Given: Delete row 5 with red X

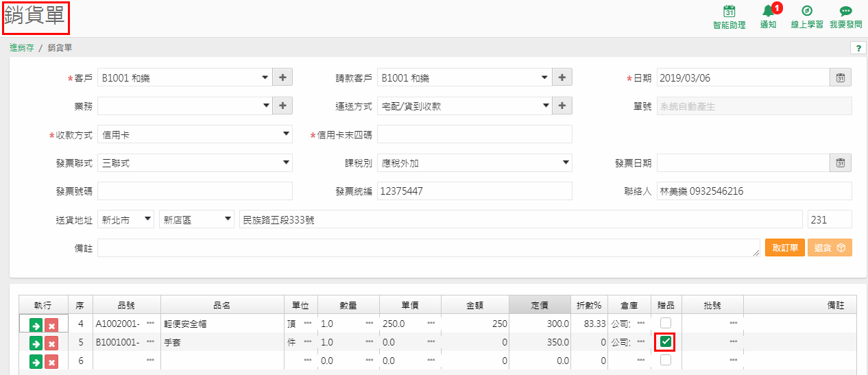Looking at the screenshot, I should click(x=51, y=343).
